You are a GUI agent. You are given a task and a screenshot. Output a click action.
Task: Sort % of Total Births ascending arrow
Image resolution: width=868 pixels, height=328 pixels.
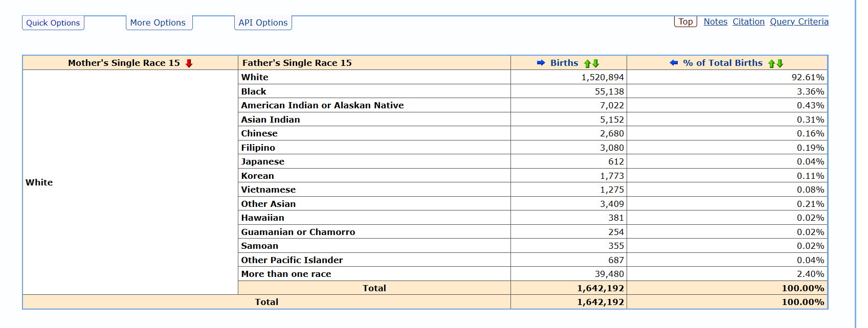[772, 63]
